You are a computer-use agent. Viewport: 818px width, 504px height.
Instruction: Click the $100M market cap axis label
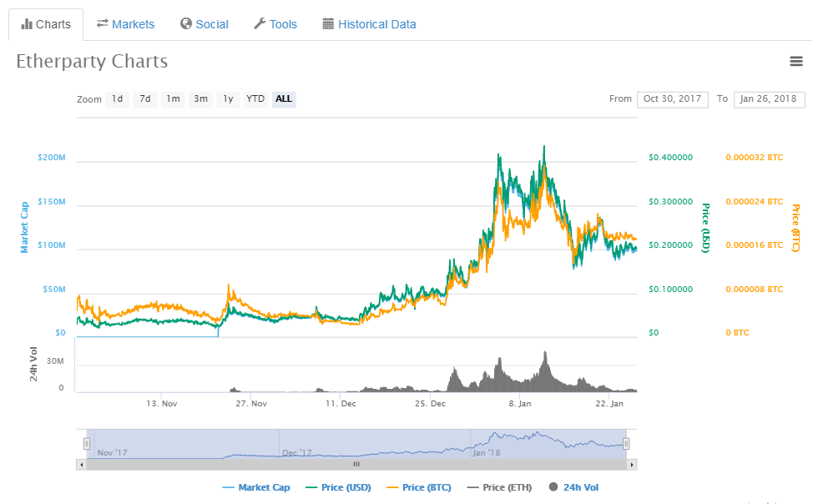[52, 245]
